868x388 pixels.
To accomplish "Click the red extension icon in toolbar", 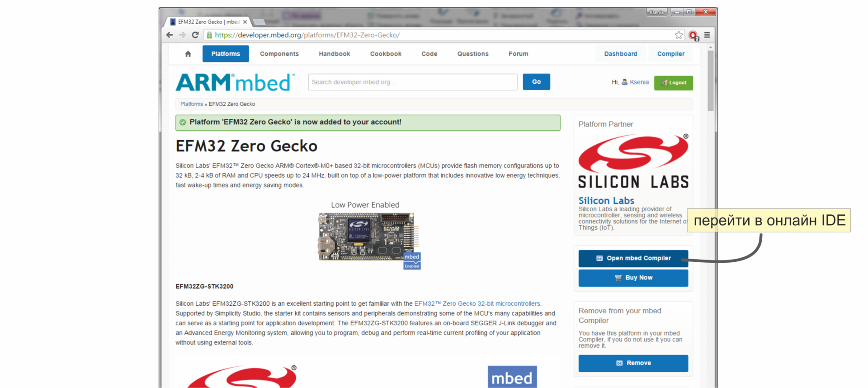I will click(x=693, y=35).
